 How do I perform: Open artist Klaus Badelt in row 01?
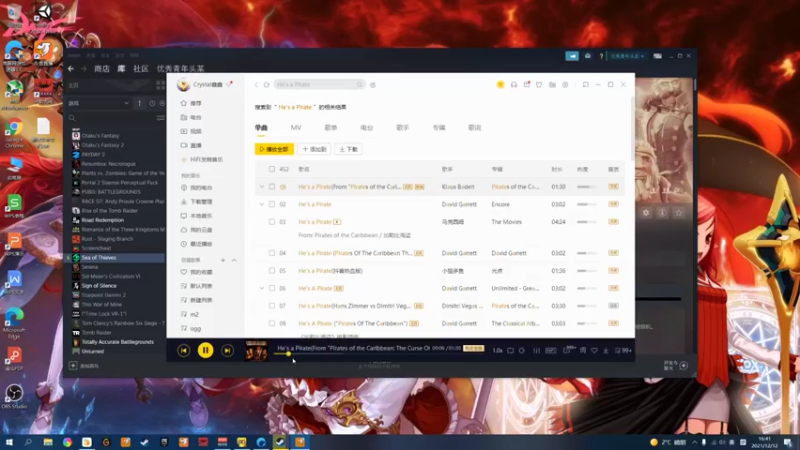(x=458, y=187)
